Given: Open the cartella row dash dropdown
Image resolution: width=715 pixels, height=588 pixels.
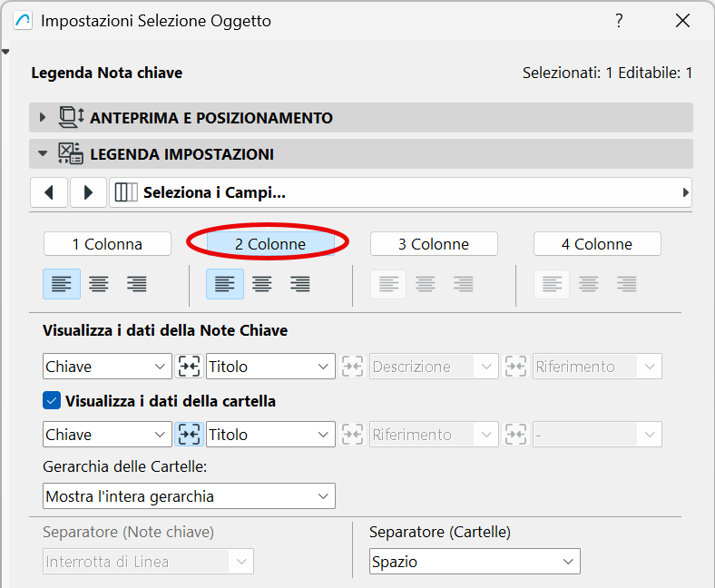Looking at the screenshot, I should (597, 435).
